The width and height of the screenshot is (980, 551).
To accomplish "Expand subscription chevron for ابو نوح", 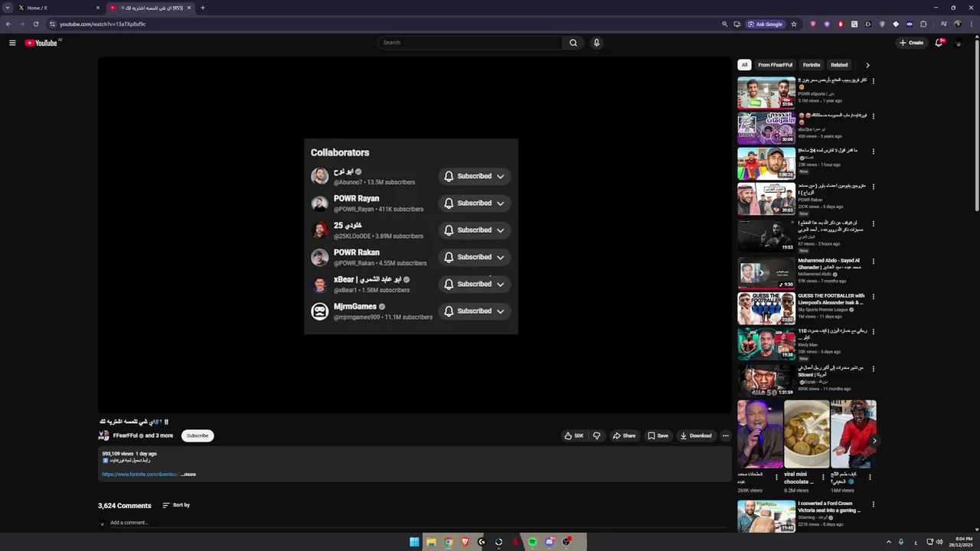I will point(501,176).
